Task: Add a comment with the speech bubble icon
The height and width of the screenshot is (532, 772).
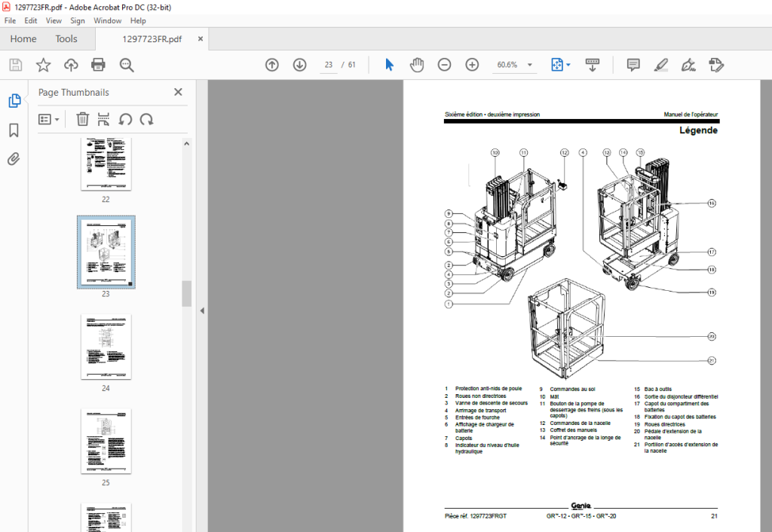Action: 633,65
